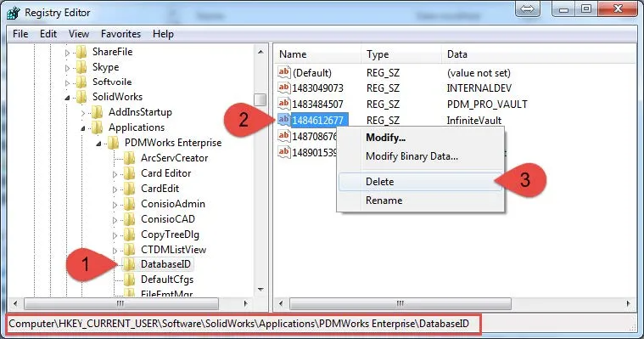Select the INTERNALDEV data cell
Screen dimensions: 644x339
479,88
